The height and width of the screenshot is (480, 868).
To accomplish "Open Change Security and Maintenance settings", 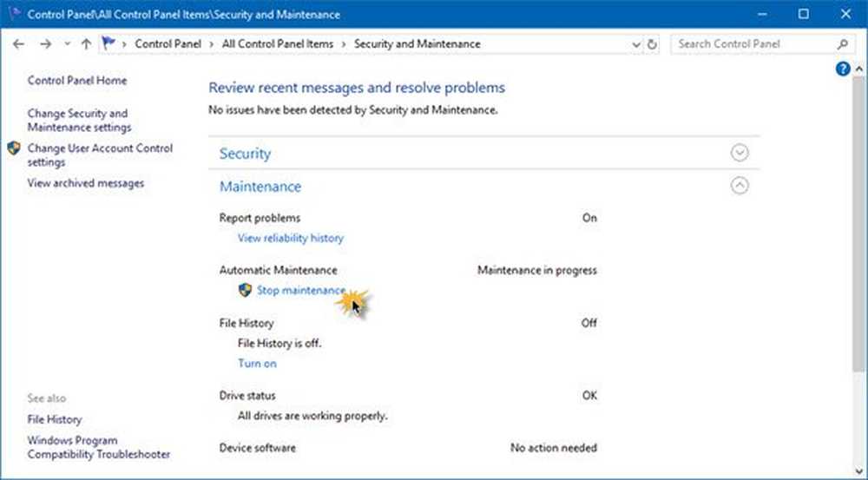I will click(x=79, y=120).
